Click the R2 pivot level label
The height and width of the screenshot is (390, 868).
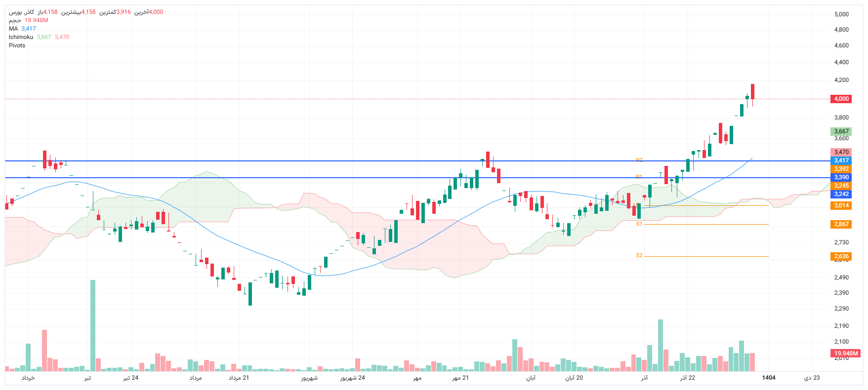639,160
